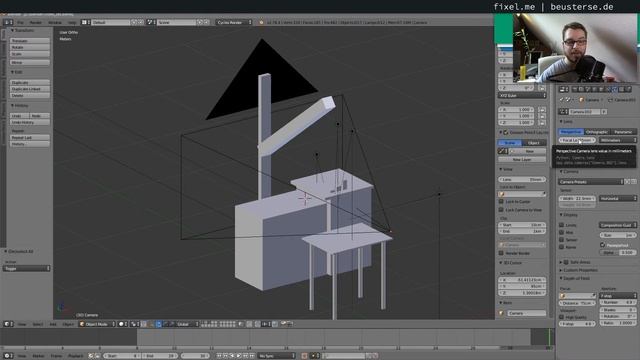
Task: Open the Millimeters lens unit dropdown
Action: tap(618, 140)
